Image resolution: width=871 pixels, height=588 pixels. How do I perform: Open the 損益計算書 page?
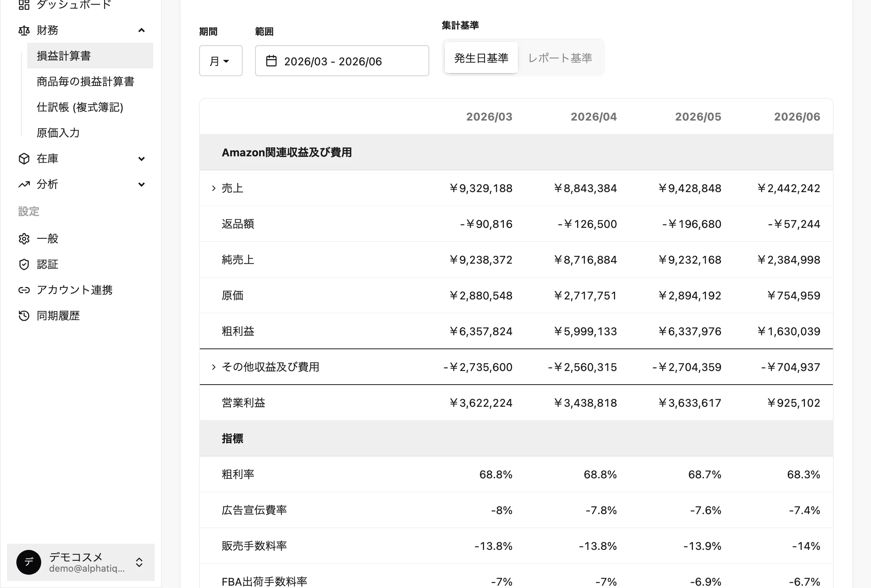[90, 56]
